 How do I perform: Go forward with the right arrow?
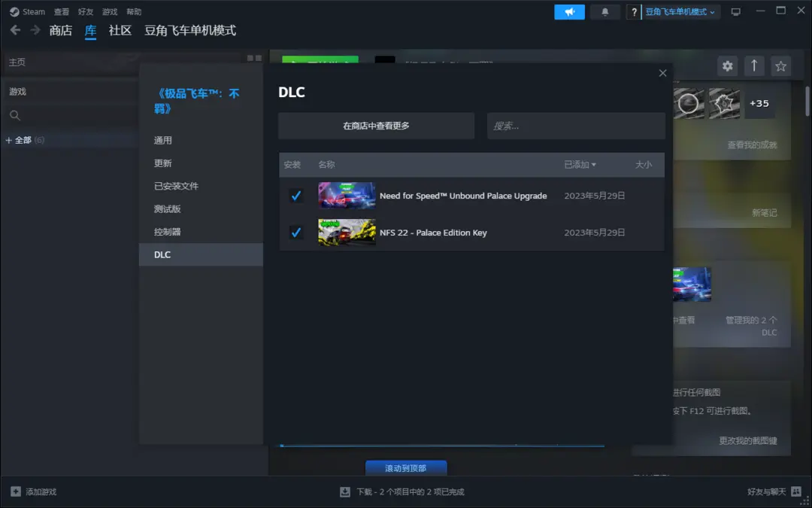pos(35,30)
